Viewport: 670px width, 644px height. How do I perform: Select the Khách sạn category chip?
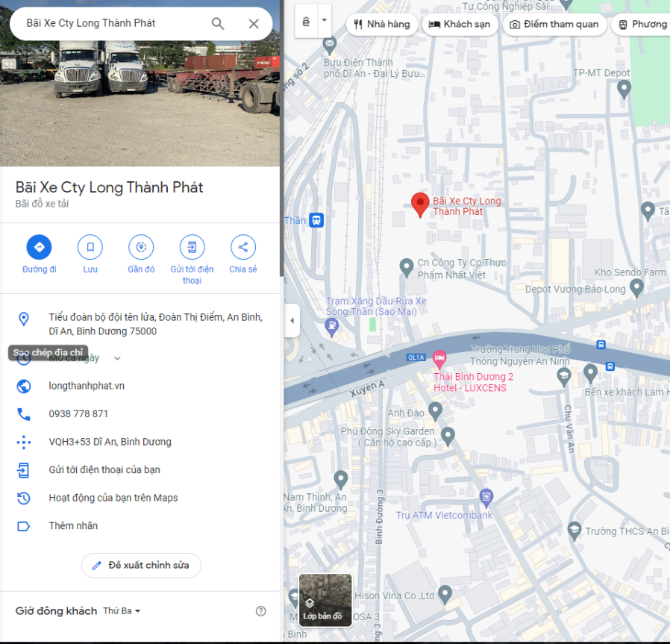point(460,24)
